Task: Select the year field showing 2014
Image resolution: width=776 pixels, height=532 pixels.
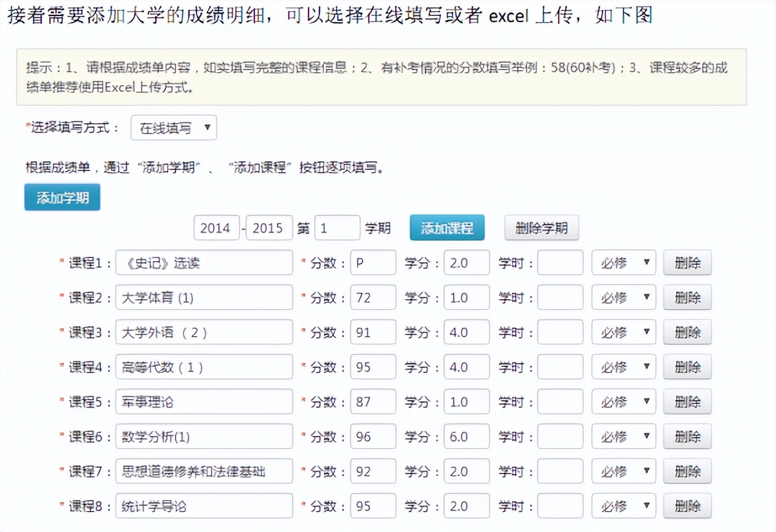Action: [x=216, y=227]
